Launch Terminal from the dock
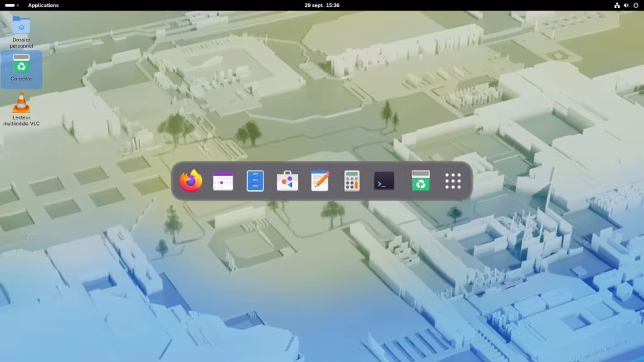This screenshot has width=644, height=362. click(384, 180)
